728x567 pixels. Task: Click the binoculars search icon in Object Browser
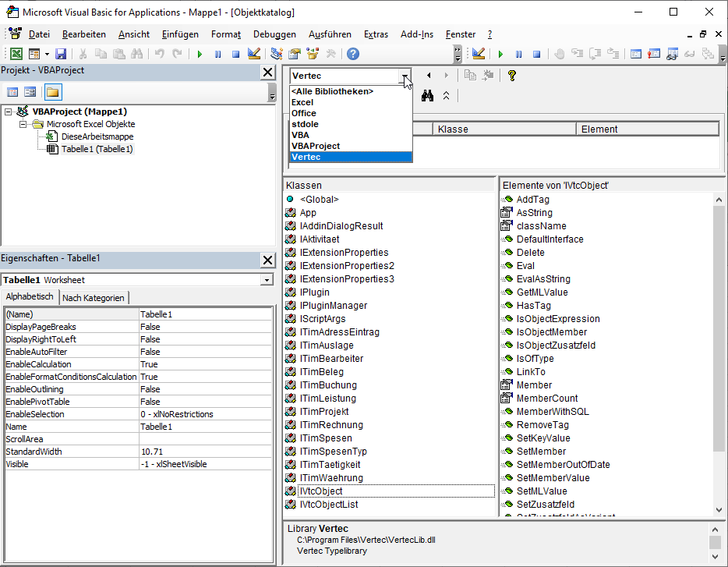pos(427,96)
